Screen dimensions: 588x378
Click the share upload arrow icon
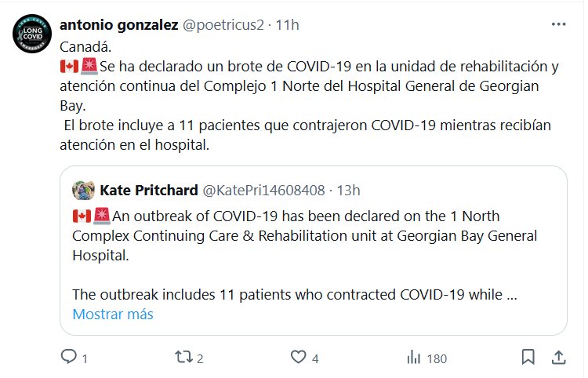(x=558, y=358)
